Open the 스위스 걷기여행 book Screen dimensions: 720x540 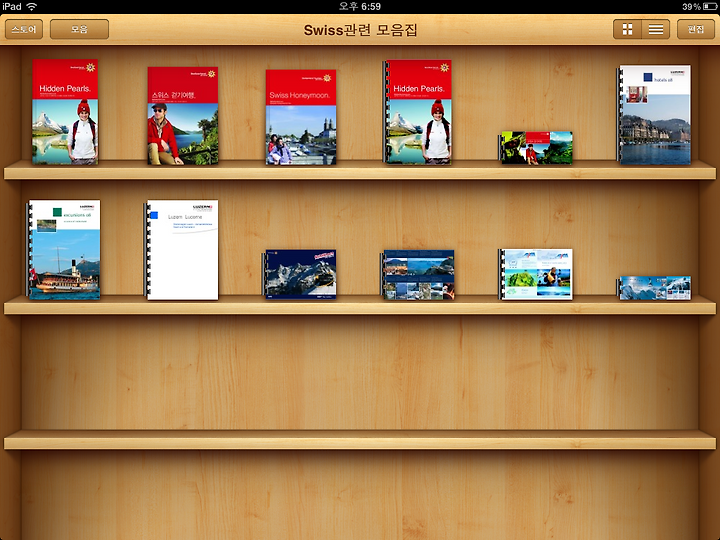tap(183, 116)
